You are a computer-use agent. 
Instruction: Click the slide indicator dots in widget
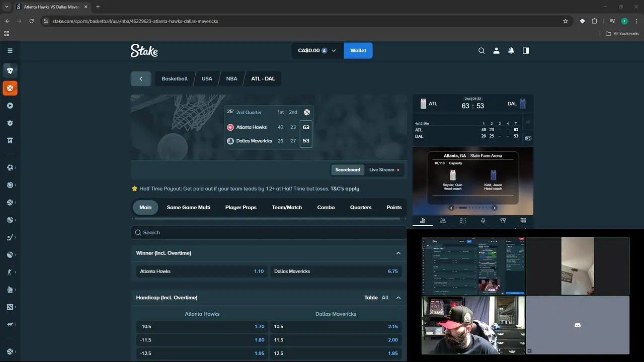pyautogui.click(x=473, y=208)
